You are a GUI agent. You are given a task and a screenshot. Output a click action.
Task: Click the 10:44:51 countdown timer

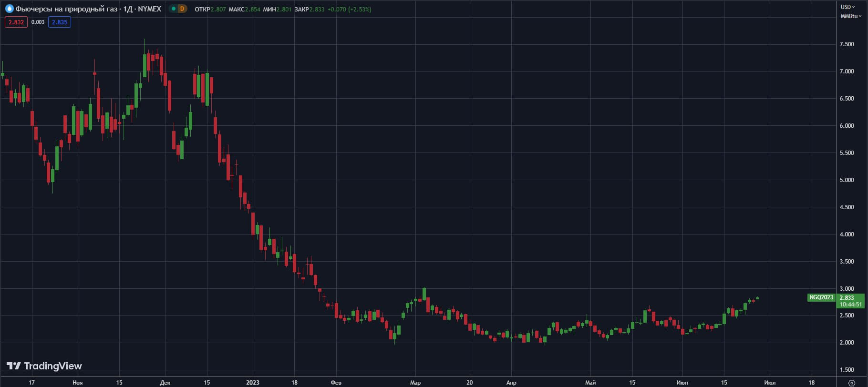(851, 304)
